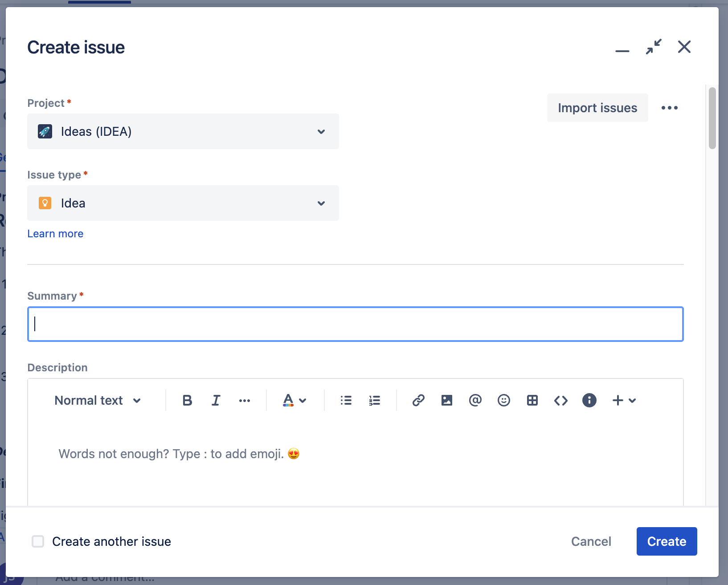Insert a bullet list in the description
This screenshot has height=585, width=728.
click(346, 400)
